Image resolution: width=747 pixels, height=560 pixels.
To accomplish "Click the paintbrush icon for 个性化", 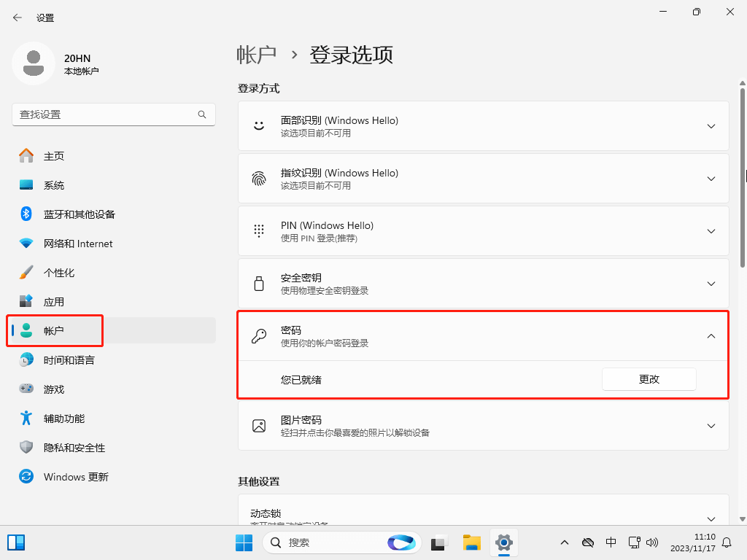I will (x=26, y=273).
